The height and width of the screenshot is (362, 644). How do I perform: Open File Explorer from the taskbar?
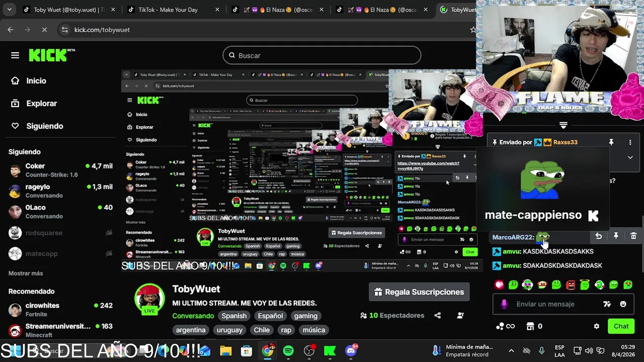click(x=225, y=350)
